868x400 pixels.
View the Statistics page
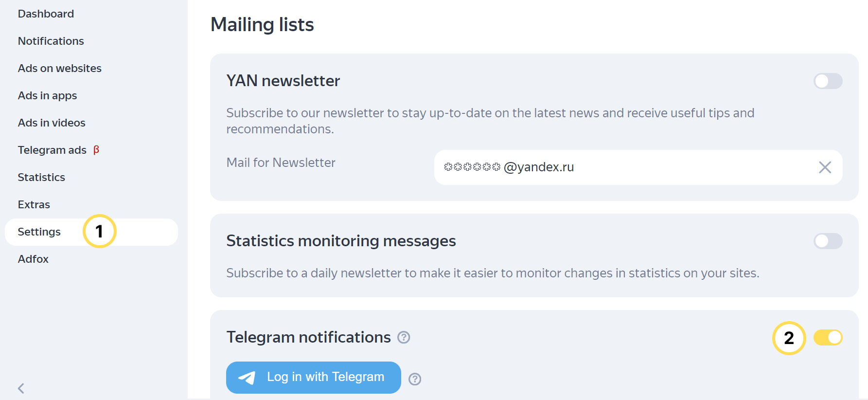tap(41, 177)
